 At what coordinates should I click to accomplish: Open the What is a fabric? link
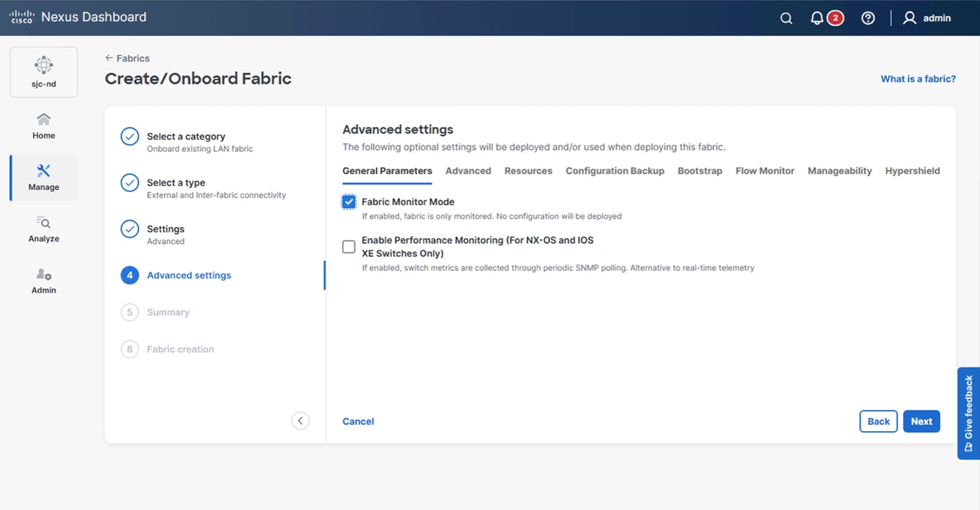pos(918,79)
